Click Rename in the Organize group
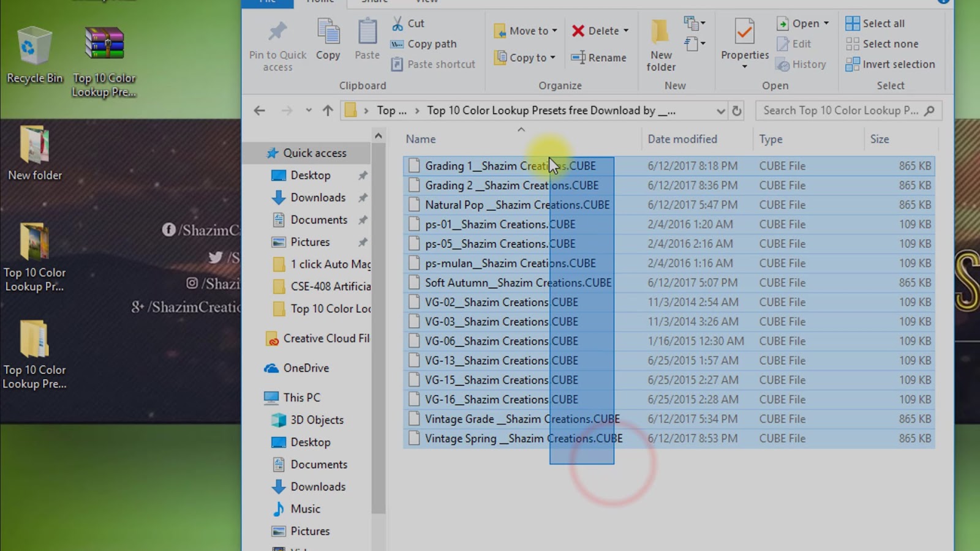Screen dimensions: 980x551 pyautogui.click(x=599, y=58)
